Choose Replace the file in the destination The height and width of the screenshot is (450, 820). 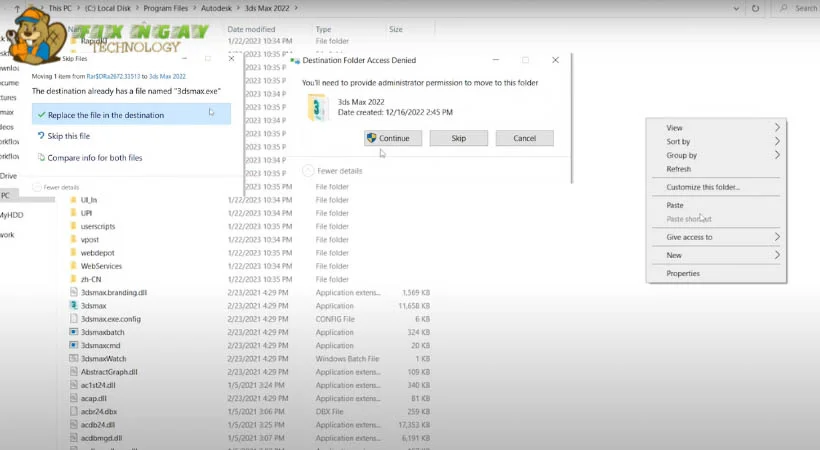[x=131, y=115]
